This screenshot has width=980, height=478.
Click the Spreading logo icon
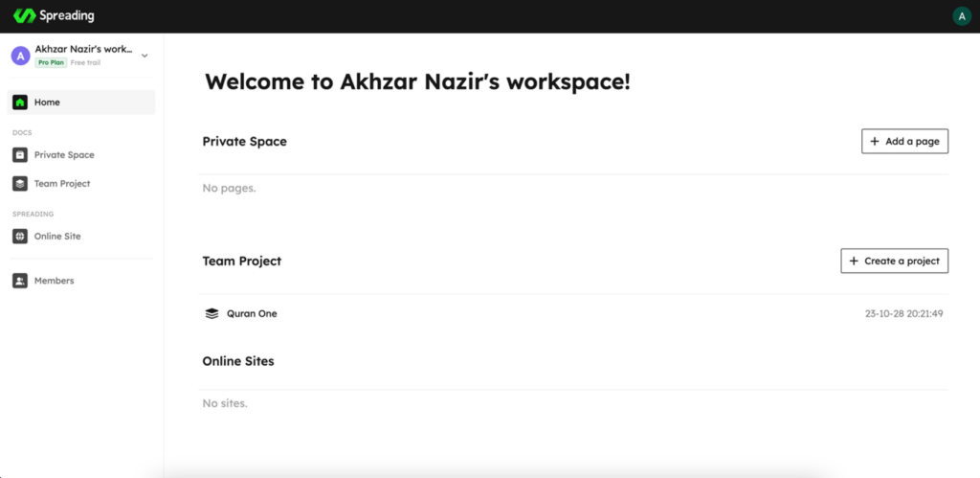[x=24, y=15]
